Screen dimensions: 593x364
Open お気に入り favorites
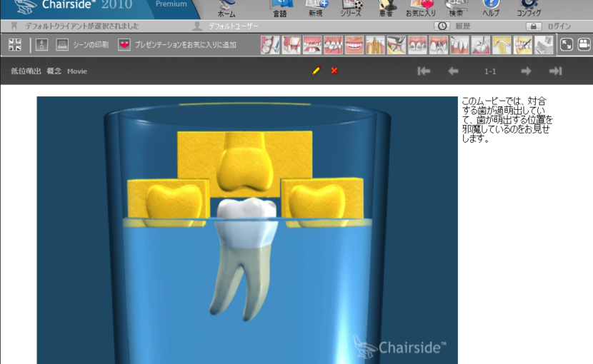point(421,9)
